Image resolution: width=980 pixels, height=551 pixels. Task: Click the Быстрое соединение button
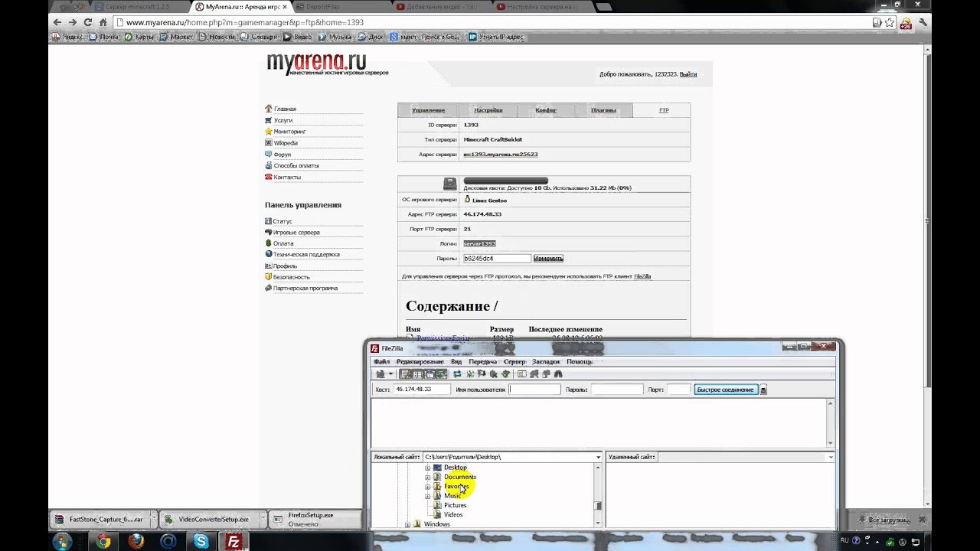726,390
